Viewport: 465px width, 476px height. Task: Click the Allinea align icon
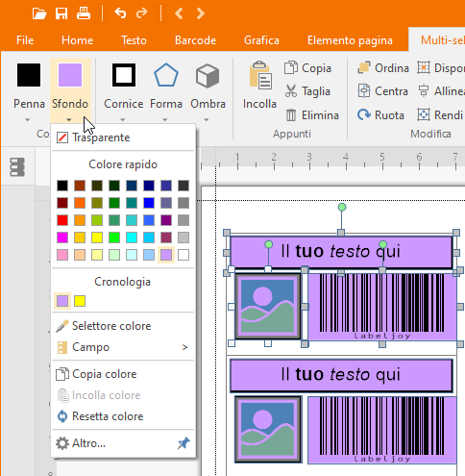click(x=424, y=91)
